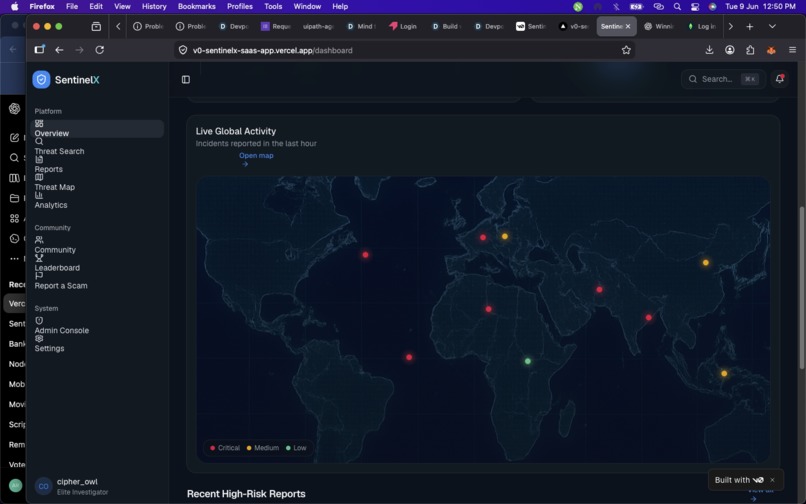Open Settings in the sidebar
This screenshot has height=504, width=806.
pos(49,349)
